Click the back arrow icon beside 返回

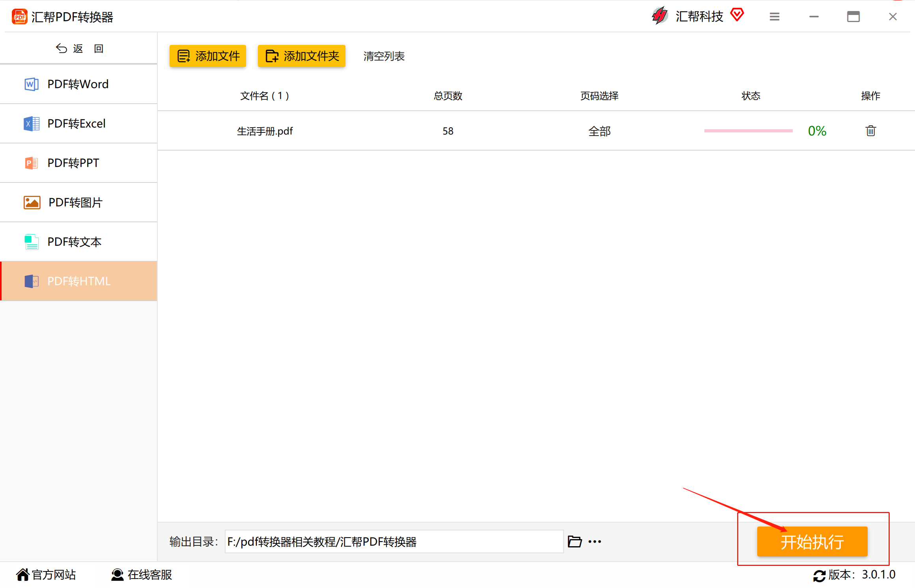(61, 48)
